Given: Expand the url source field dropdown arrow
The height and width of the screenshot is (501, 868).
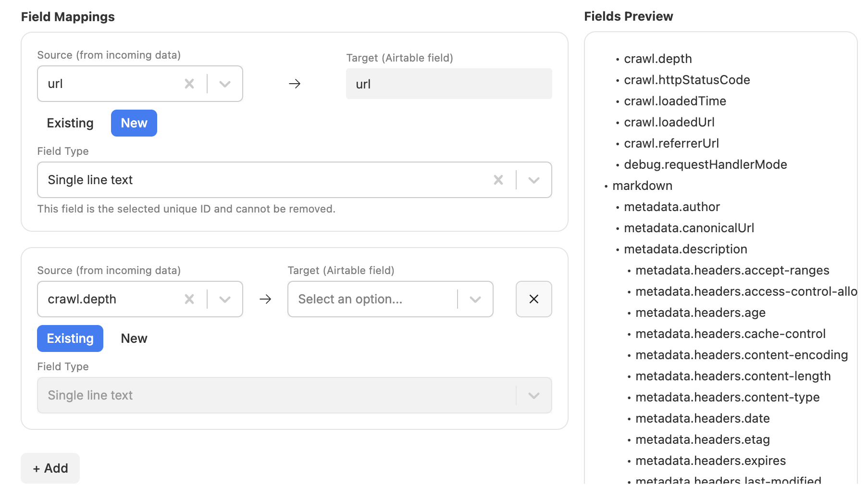Looking at the screenshot, I should (225, 83).
